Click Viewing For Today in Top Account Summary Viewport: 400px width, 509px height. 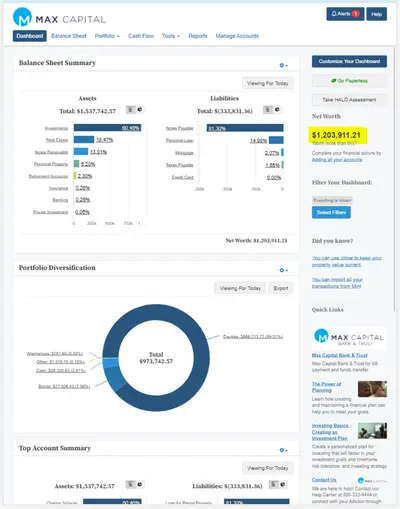(268, 468)
